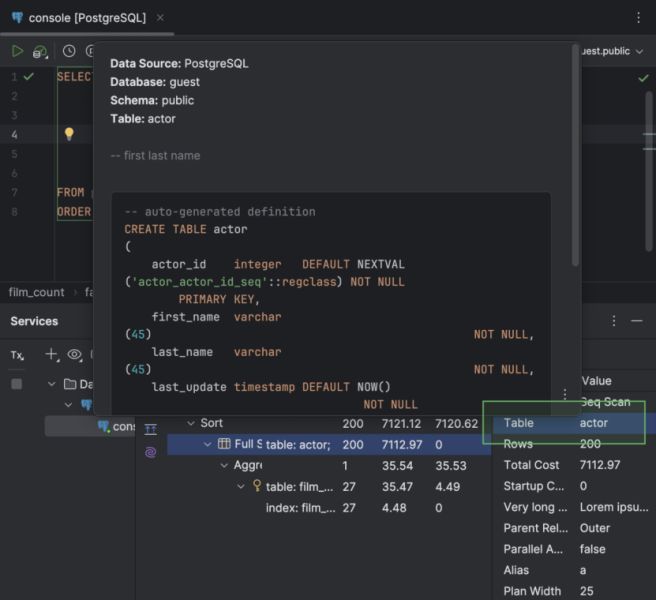Image resolution: width=656 pixels, height=600 pixels.
Task: Collapse the Full Scan table: actor node
Action: [208, 444]
